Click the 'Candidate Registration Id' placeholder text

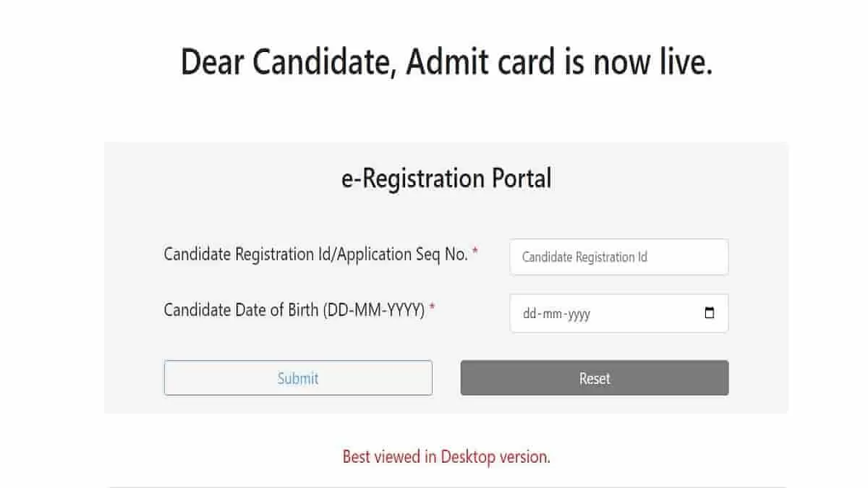click(x=584, y=257)
